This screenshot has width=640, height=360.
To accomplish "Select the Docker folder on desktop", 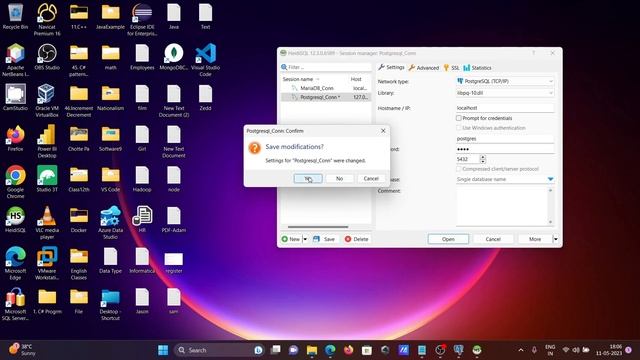I will click(x=79, y=219).
